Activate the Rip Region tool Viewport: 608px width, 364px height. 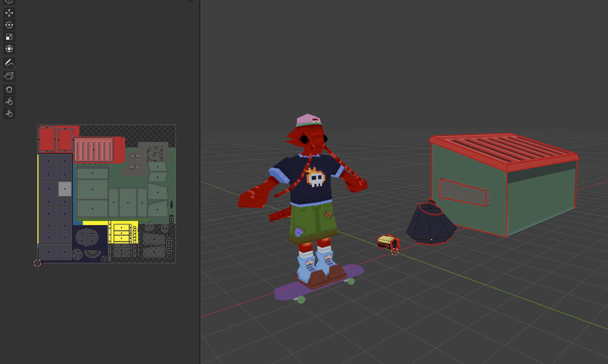(9, 76)
